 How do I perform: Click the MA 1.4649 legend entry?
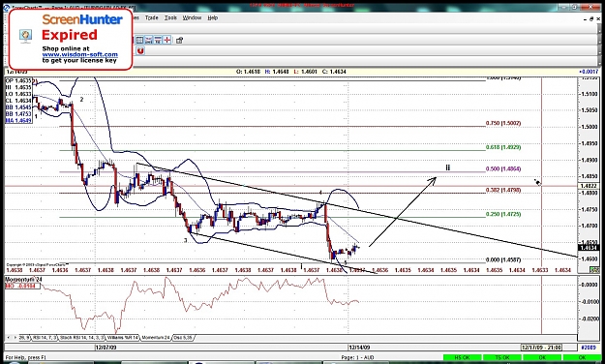coord(18,120)
